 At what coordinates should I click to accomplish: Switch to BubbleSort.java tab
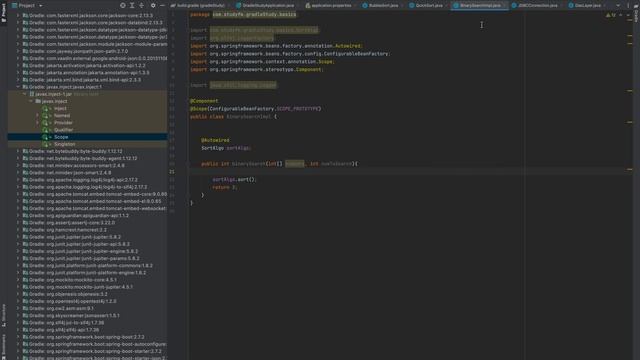point(380,5)
